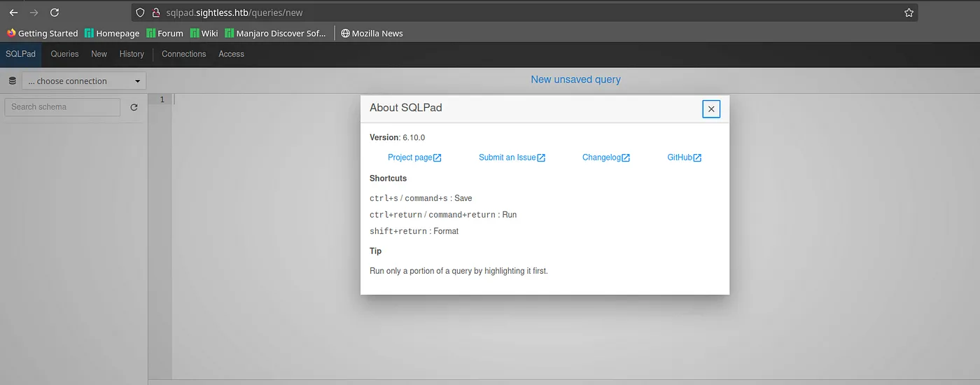
Task: Open the Queries menu
Action: coord(64,54)
